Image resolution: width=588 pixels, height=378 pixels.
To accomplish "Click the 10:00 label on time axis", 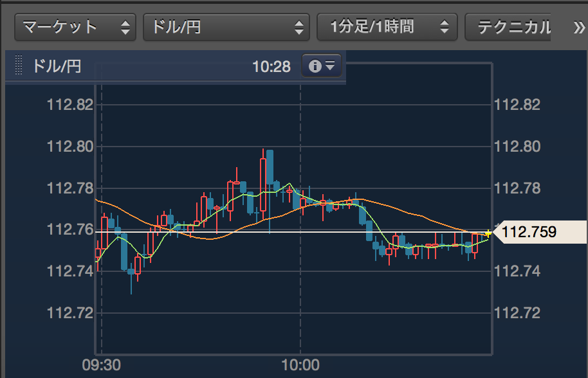I will [300, 365].
